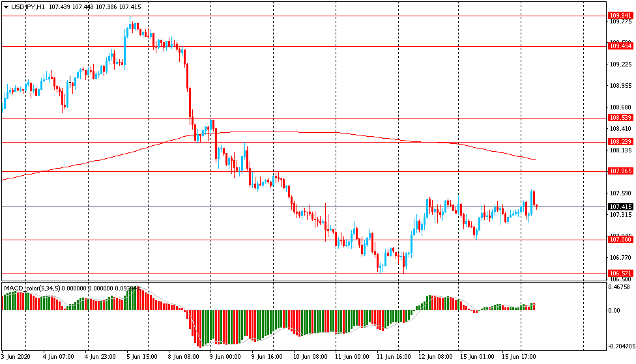Click the 106.770 price scale value
The height and width of the screenshot is (364, 636).
(x=620, y=257)
